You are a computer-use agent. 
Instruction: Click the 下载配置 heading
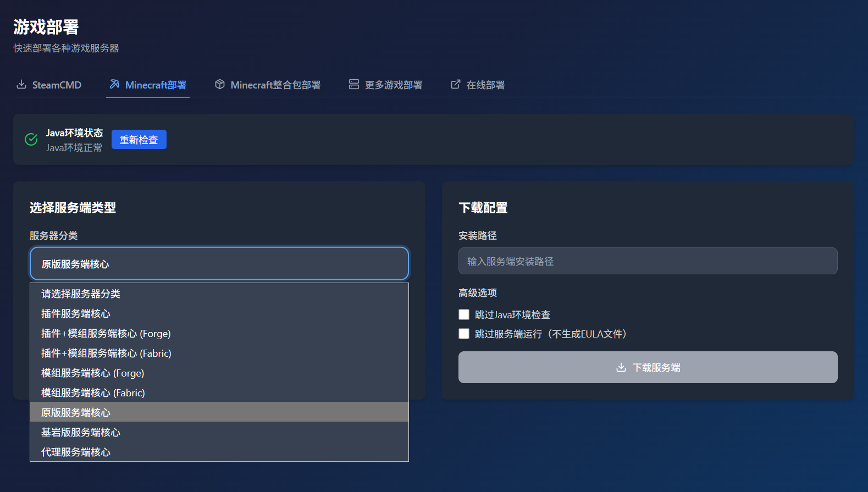483,208
